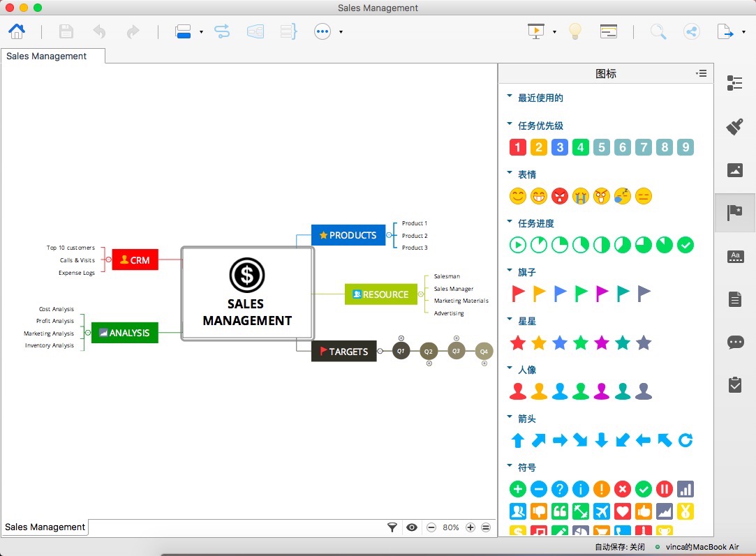This screenshot has height=556, width=756.
Task: Collapse RESOURCE subtopics toggle
Action: tap(420, 294)
